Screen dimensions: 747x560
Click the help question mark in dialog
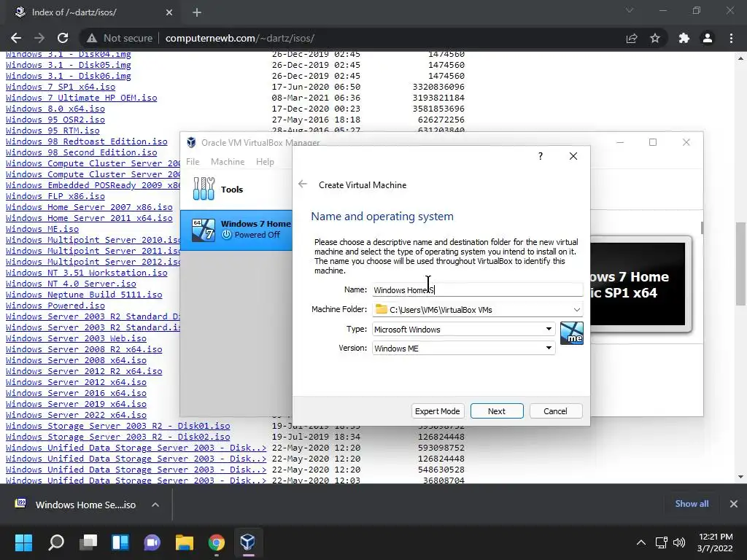point(541,156)
